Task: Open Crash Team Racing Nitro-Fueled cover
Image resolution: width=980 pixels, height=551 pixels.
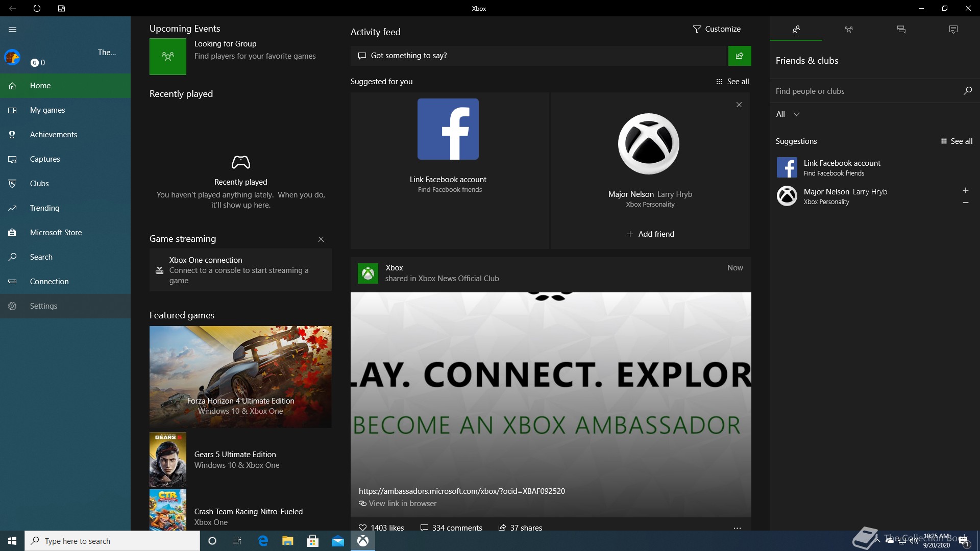Action: point(168,510)
